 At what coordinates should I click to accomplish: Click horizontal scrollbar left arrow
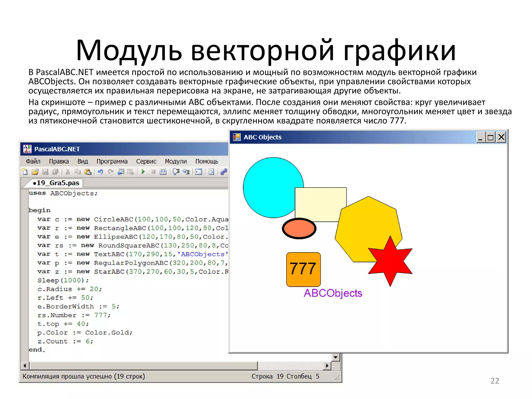[25, 366]
